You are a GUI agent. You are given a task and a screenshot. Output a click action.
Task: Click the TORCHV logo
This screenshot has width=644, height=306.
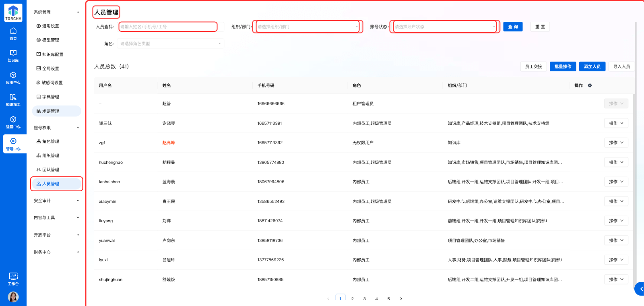pyautogui.click(x=13, y=13)
